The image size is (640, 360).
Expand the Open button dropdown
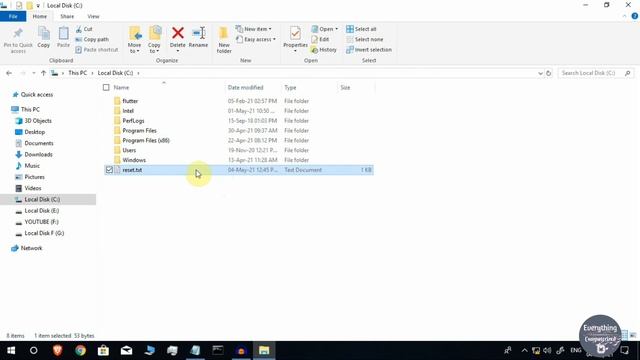tap(336, 29)
